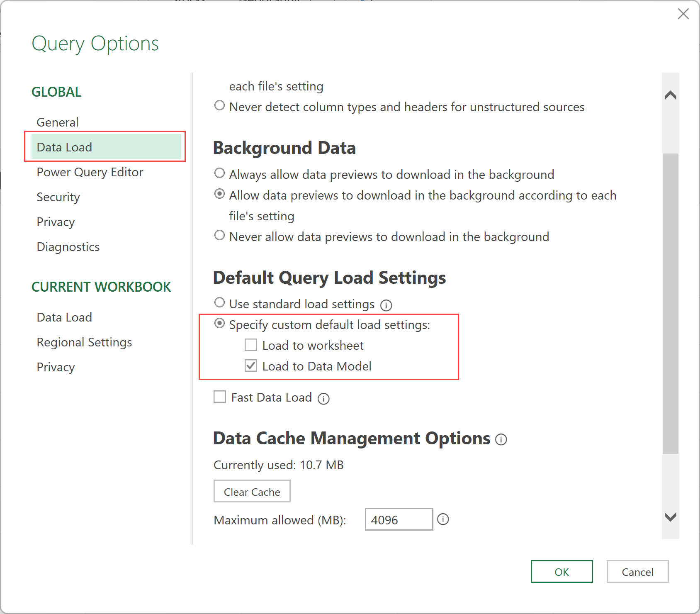This screenshot has height=614, width=700.
Task: Uncheck the Load to Data Model checkbox
Action: coord(251,366)
